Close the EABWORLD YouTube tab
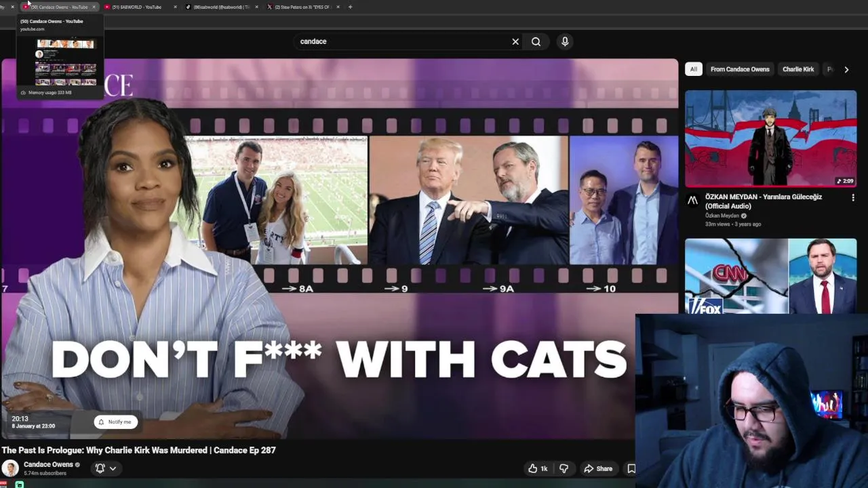The height and width of the screenshot is (488, 868). click(175, 7)
